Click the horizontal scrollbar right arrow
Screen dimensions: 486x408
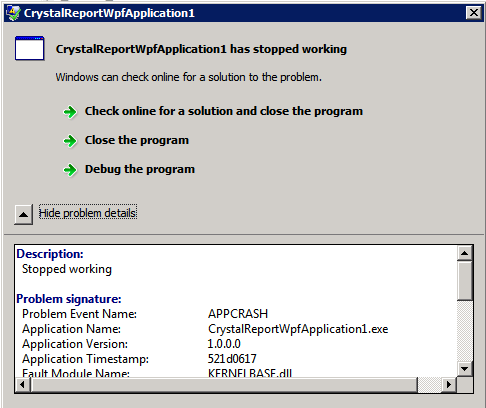449,385
